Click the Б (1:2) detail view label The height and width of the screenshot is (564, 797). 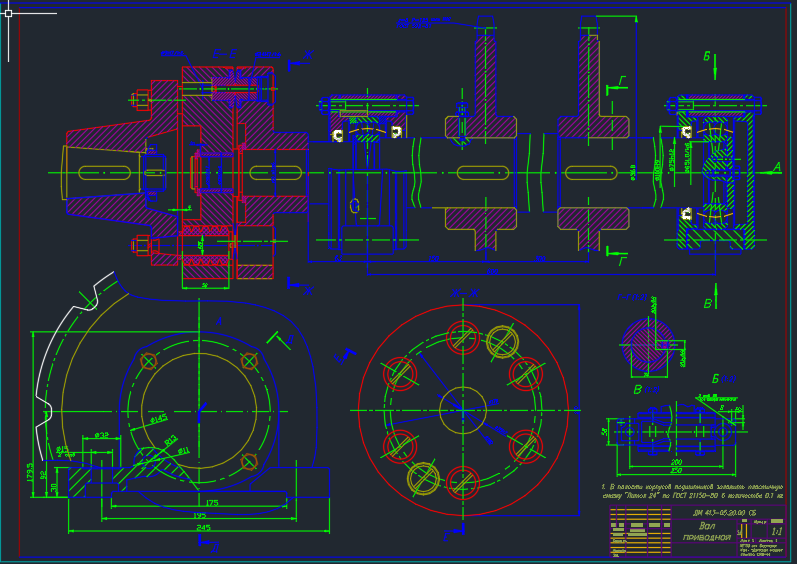tap(724, 379)
